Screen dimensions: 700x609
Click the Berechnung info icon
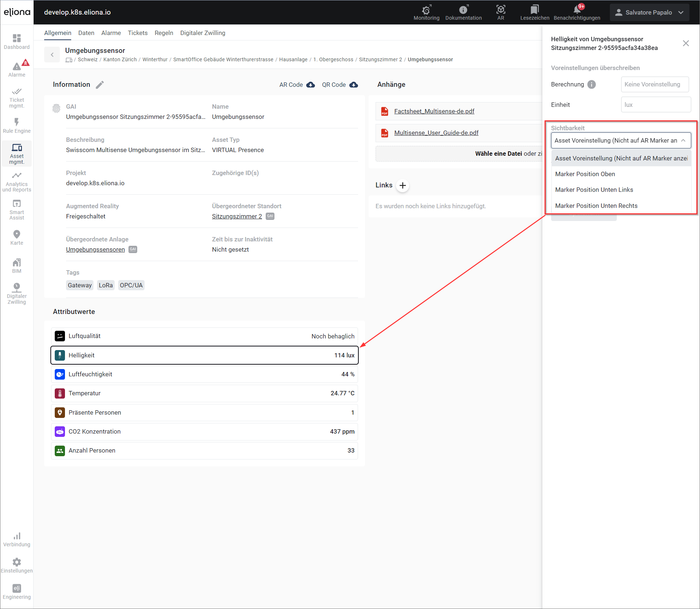[x=591, y=84]
